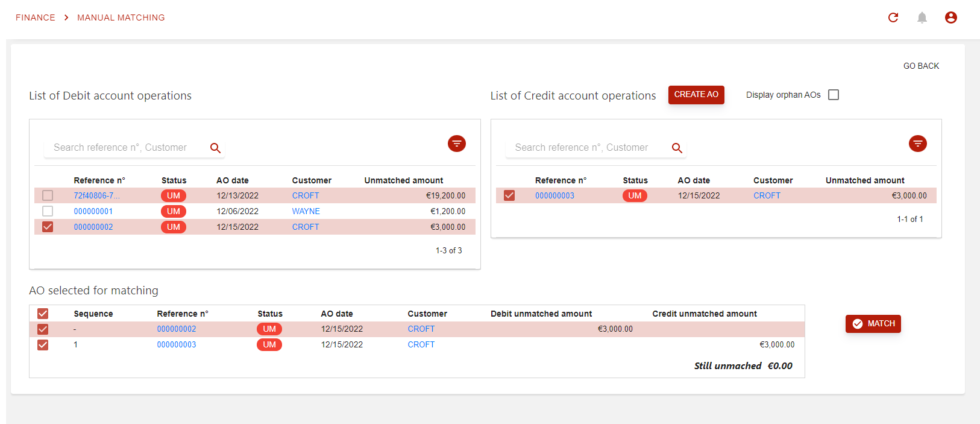This screenshot has height=424, width=980.
Task: Select debit row 72f40806-7 checkbox
Action: (x=48, y=195)
